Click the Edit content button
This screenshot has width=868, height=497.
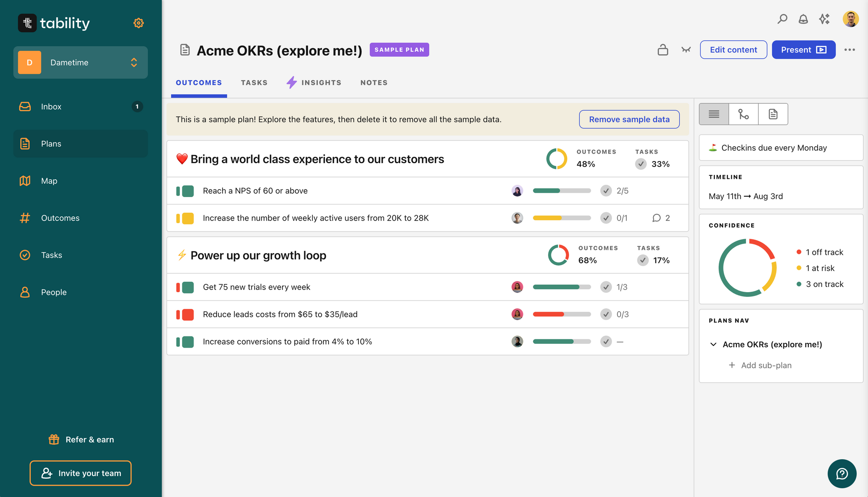click(733, 50)
